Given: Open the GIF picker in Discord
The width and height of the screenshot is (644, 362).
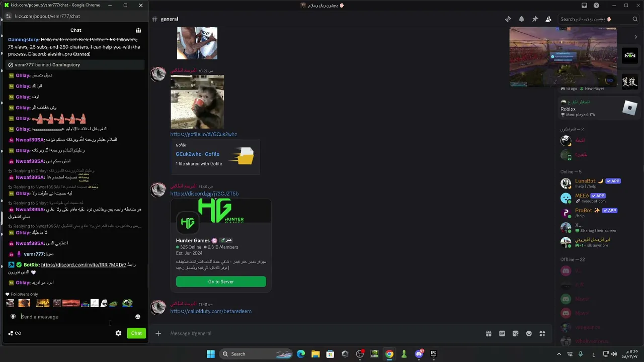Looking at the screenshot, I should pos(502,333).
